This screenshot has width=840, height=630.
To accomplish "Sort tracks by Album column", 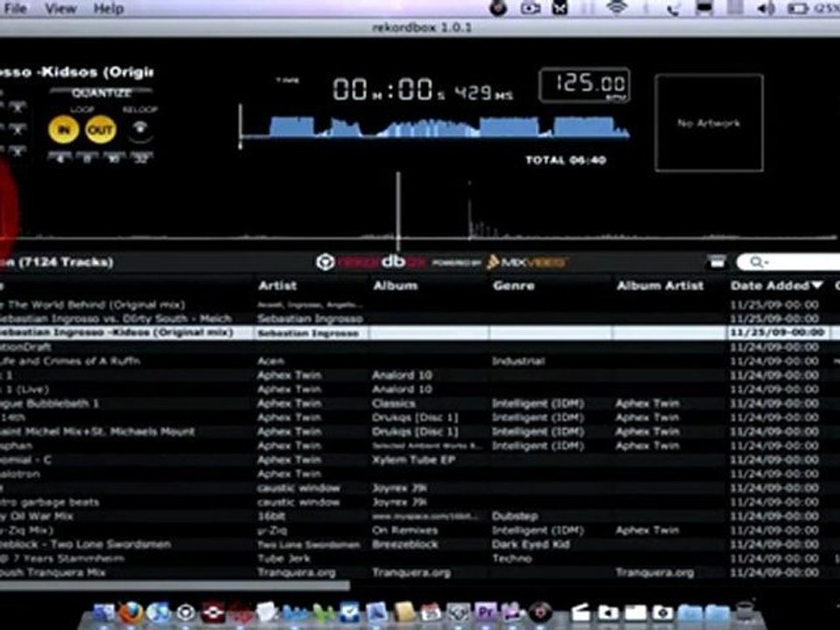I will point(395,285).
